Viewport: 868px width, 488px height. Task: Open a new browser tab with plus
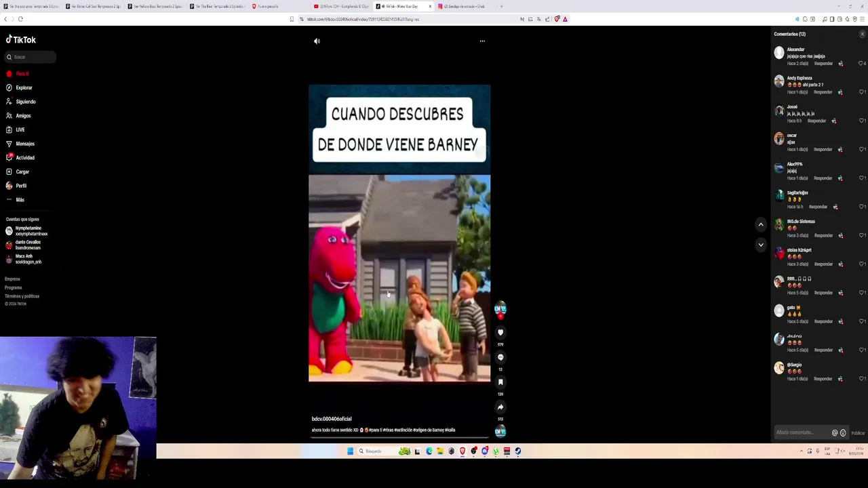click(501, 6)
